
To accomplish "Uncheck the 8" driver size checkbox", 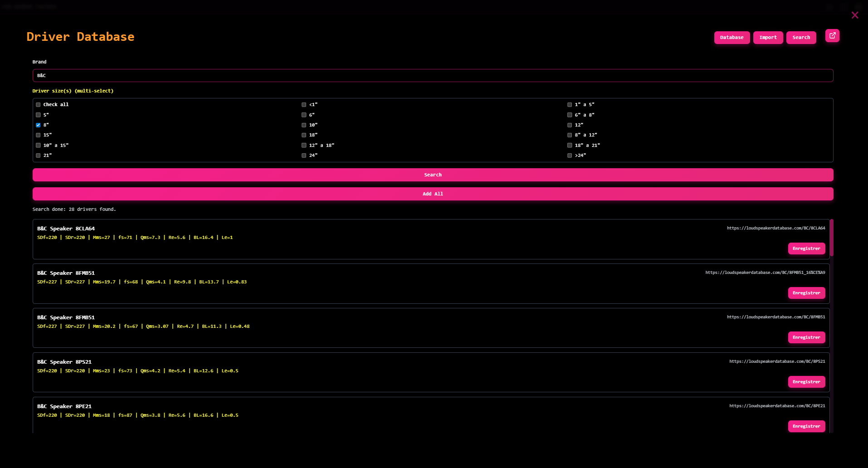I will (x=39, y=125).
